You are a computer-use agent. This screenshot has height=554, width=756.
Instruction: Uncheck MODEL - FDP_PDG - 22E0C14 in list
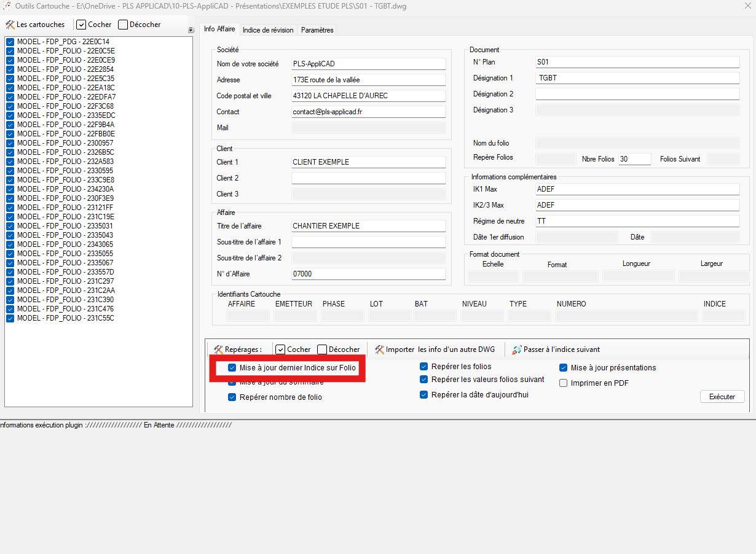(x=10, y=42)
